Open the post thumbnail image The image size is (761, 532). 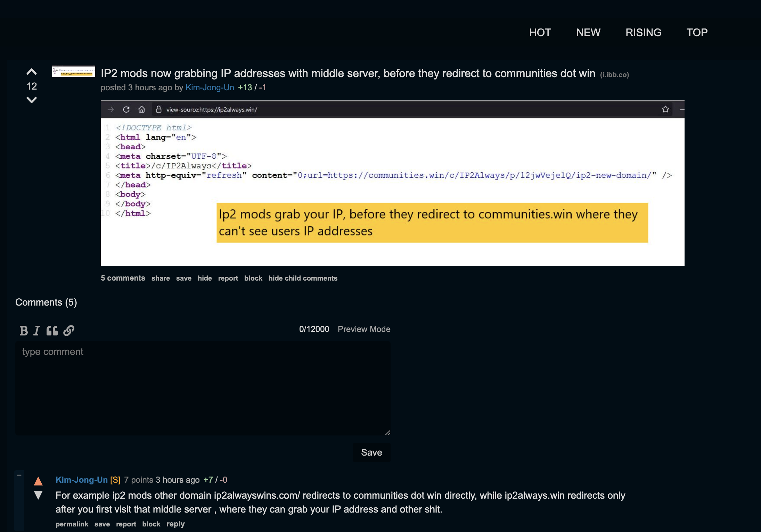(x=74, y=71)
